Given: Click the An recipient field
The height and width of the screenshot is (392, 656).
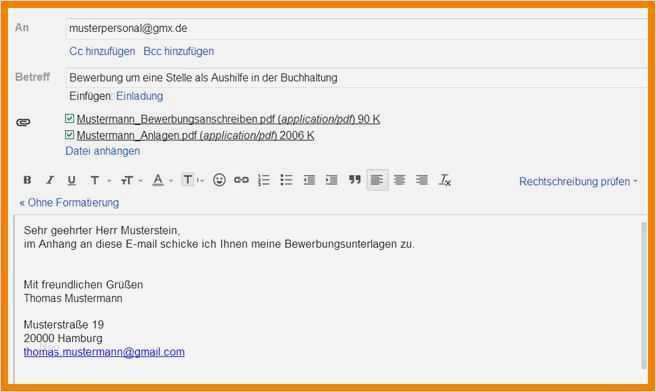Looking at the screenshot, I should click(357, 29).
